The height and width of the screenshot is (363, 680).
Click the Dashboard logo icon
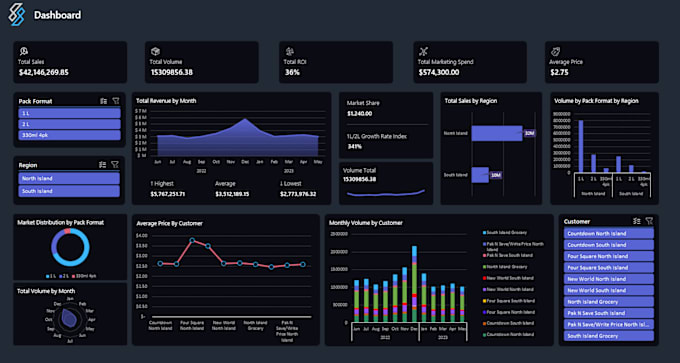coord(17,14)
